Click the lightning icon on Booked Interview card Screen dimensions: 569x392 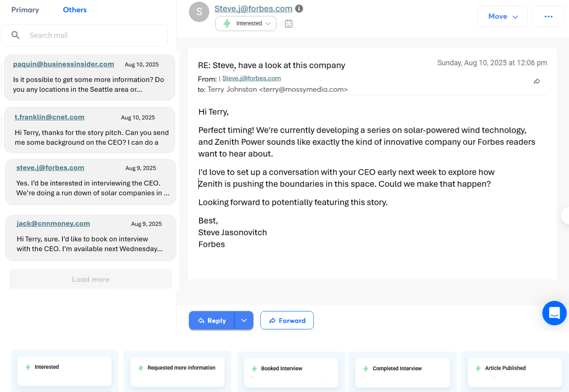click(254, 369)
